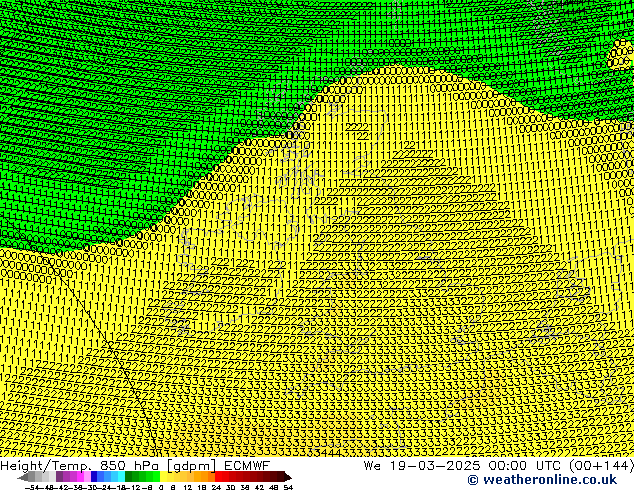Click the dark right arrow end of the color scale
The height and width of the screenshot is (490, 634).
tap(288, 477)
